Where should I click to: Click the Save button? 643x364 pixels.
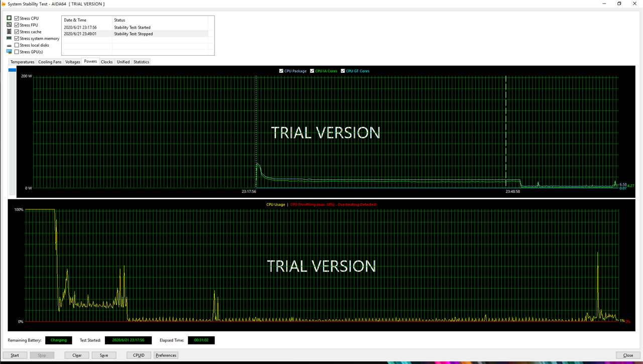click(104, 355)
